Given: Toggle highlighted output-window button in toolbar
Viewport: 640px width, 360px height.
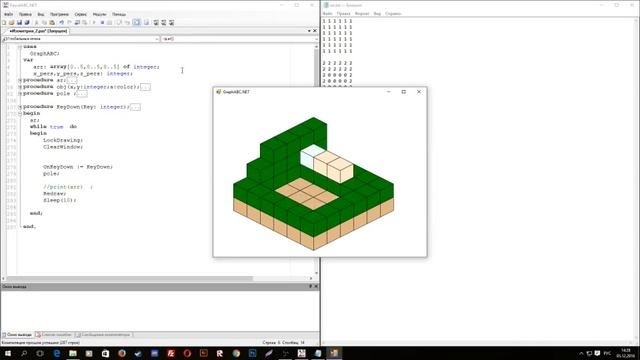Looking at the screenshot, I should (x=136, y=22).
